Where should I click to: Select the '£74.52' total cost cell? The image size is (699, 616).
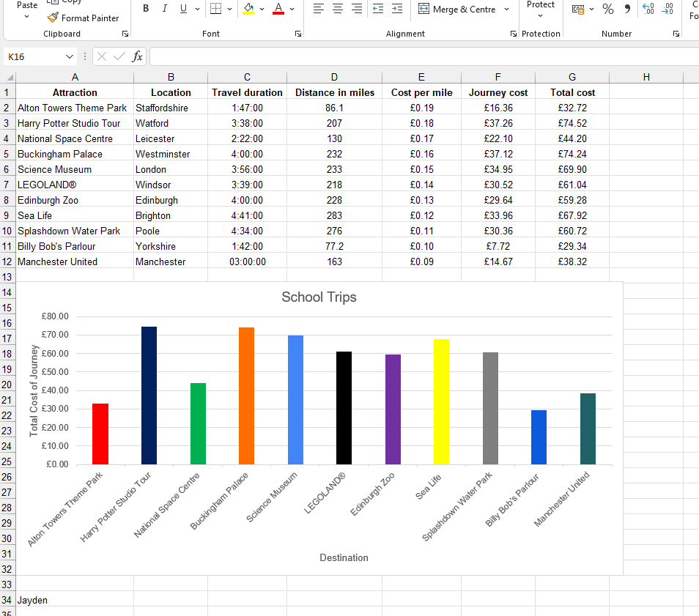click(572, 124)
